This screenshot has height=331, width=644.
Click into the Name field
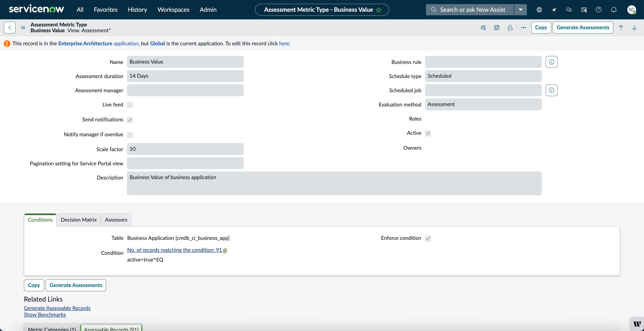pos(185,62)
